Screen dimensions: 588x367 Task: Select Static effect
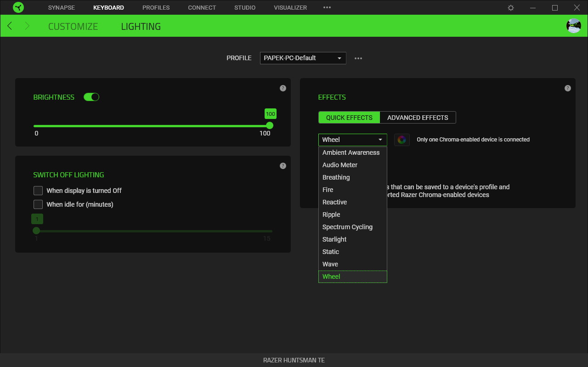coord(353,252)
